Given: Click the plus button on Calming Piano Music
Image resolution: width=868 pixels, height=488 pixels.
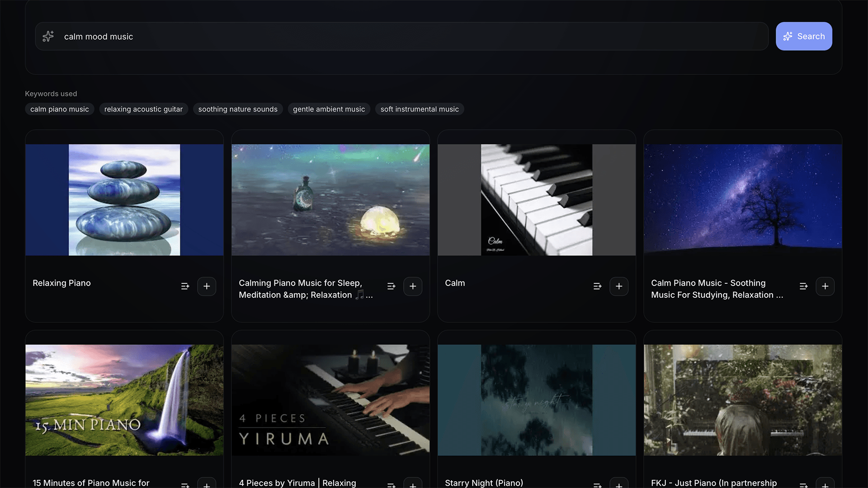Looking at the screenshot, I should (x=413, y=286).
